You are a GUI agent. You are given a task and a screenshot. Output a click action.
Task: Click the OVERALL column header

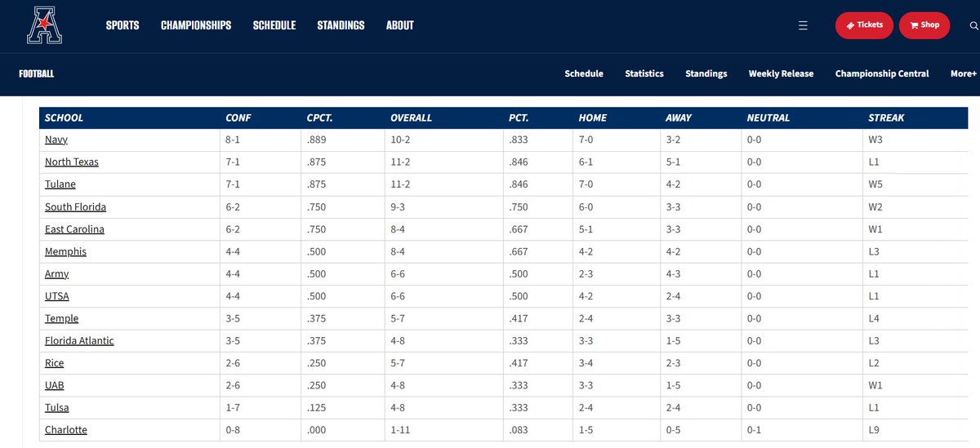tap(411, 118)
